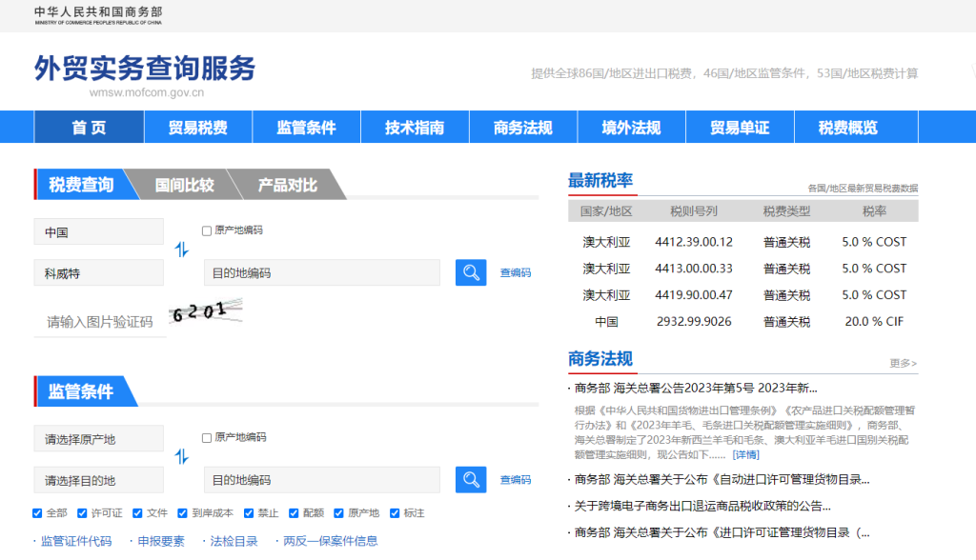Open the 税费概览 navigation menu
The width and height of the screenshot is (976, 560).
[x=848, y=127]
